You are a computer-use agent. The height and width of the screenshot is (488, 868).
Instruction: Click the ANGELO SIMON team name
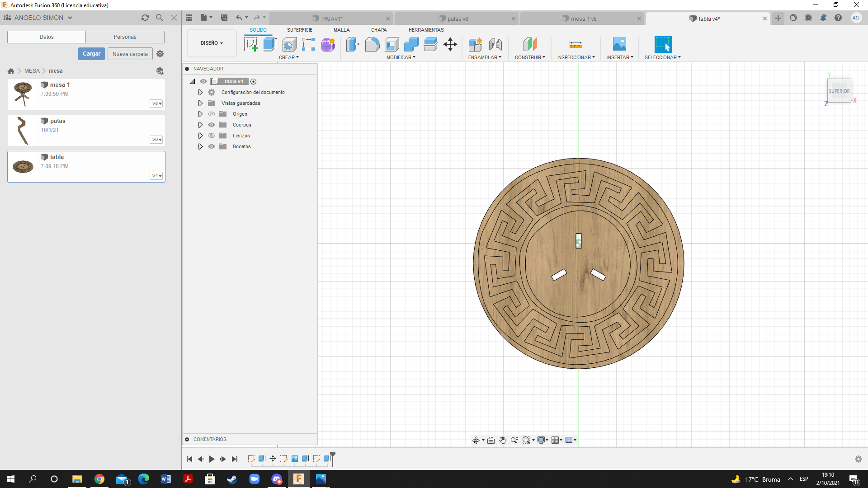coord(39,18)
